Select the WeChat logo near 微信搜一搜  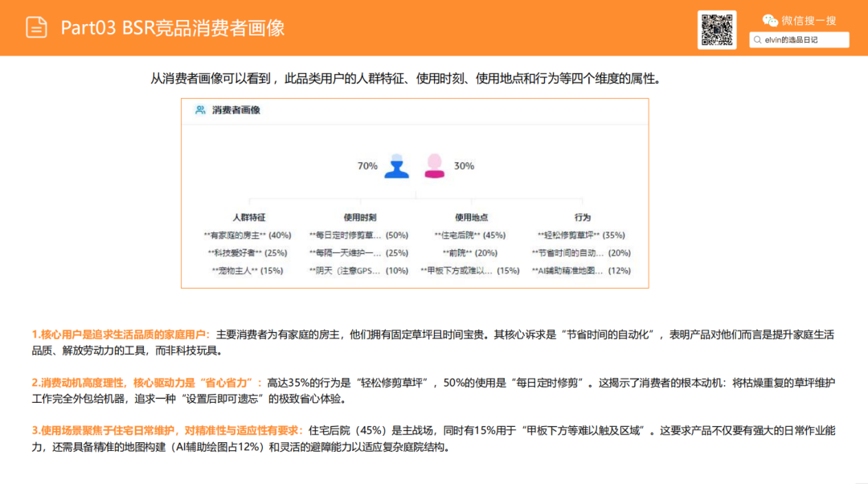pyautogui.click(x=770, y=21)
